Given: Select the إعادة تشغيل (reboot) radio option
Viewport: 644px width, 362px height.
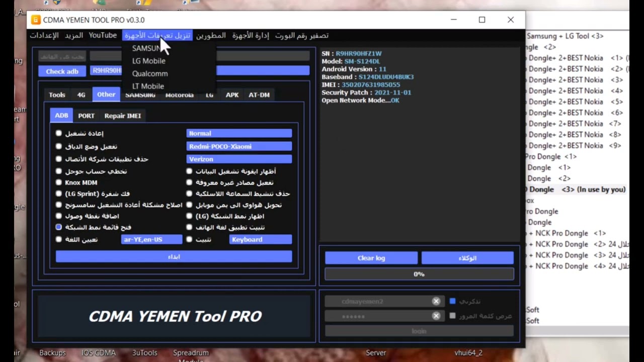Looking at the screenshot, I should click(x=59, y=133).
